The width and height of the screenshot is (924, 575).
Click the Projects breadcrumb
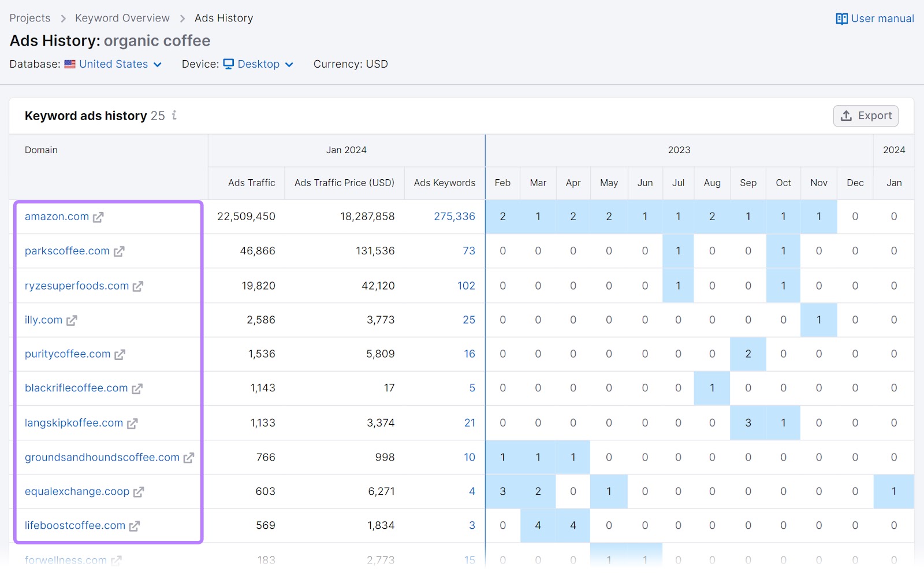click(29, 18)
